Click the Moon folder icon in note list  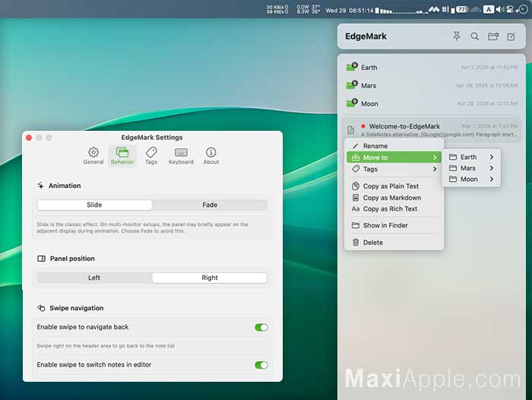click(x=352, y=103)
